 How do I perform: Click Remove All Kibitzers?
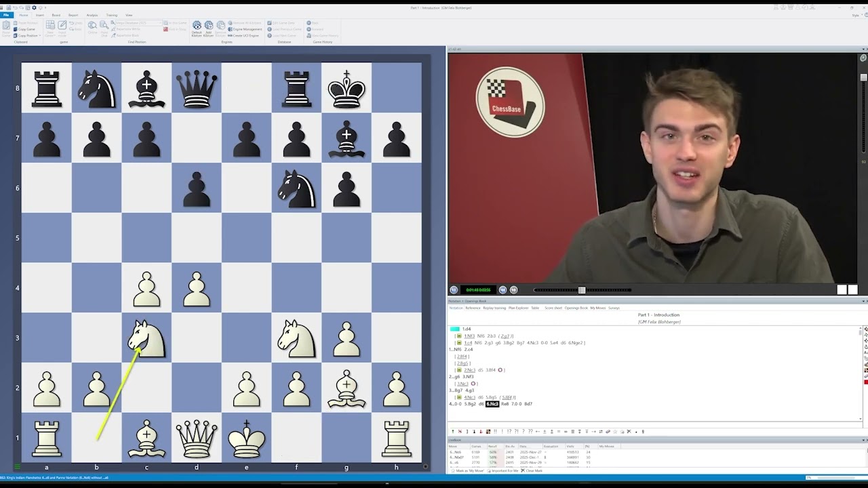coord(245,23)
